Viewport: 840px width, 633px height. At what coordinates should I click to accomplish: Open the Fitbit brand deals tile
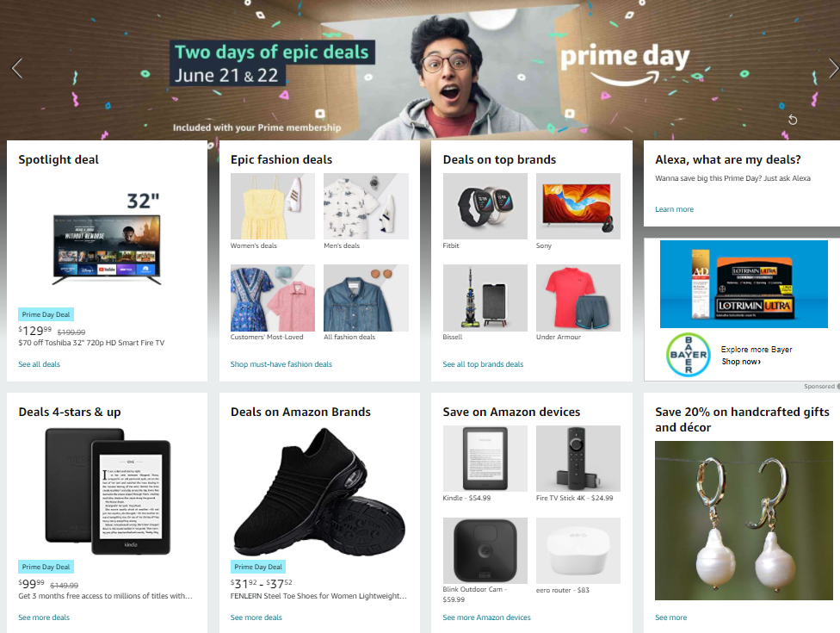tap(485, 207)
